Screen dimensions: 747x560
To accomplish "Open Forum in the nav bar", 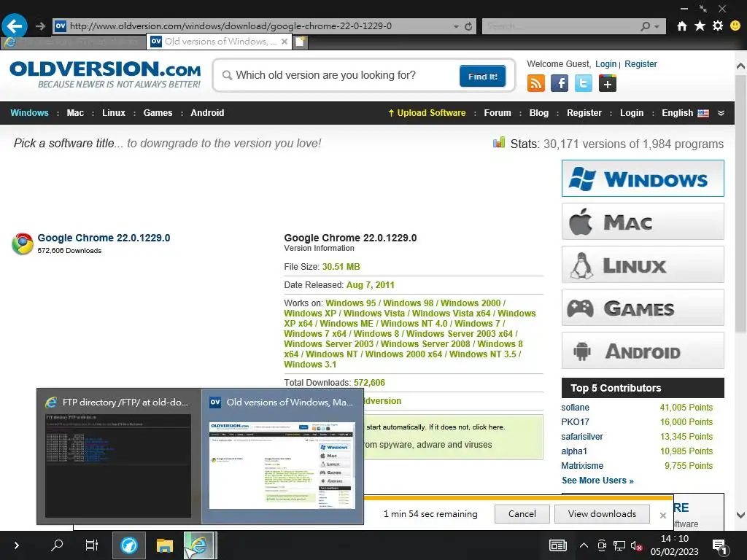I will click(498, 113).
